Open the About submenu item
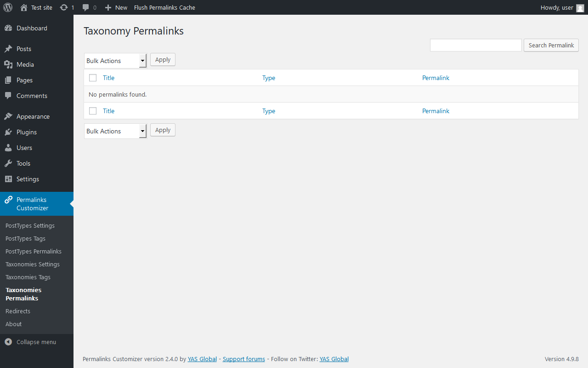Screen dimensions: 588x368 pos(14,324)
